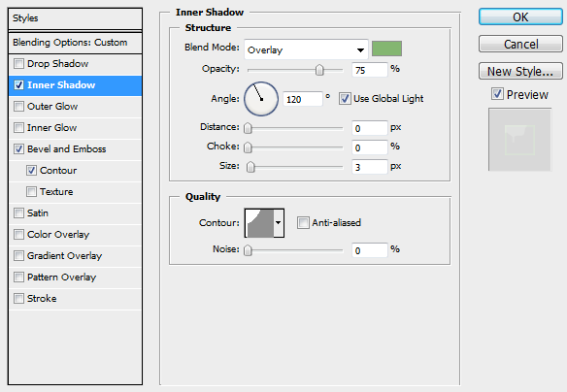Toggle Use Global Light checkbox
Viewport: 567px width, 392px height.
(x=345, y=99)
